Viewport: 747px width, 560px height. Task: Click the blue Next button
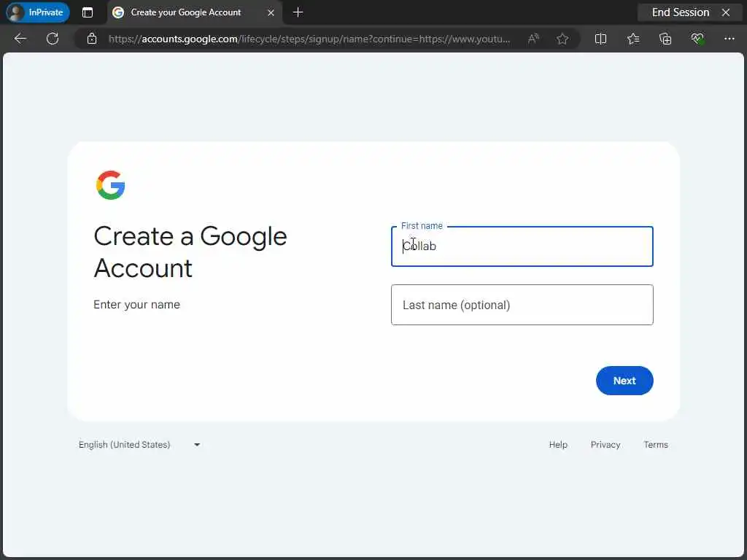coord(624,381)
